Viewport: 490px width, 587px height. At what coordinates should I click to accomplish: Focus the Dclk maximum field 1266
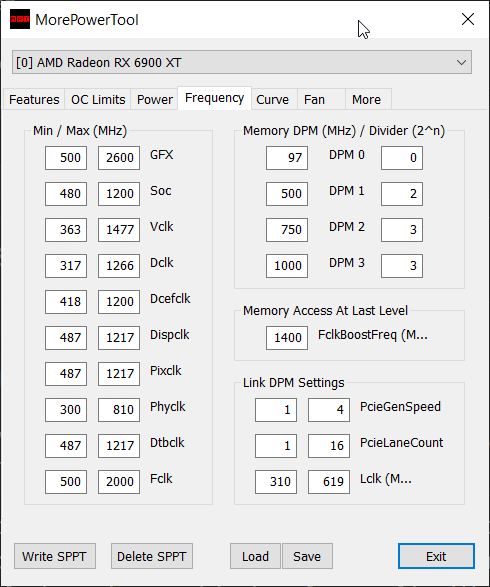(119, 265)
